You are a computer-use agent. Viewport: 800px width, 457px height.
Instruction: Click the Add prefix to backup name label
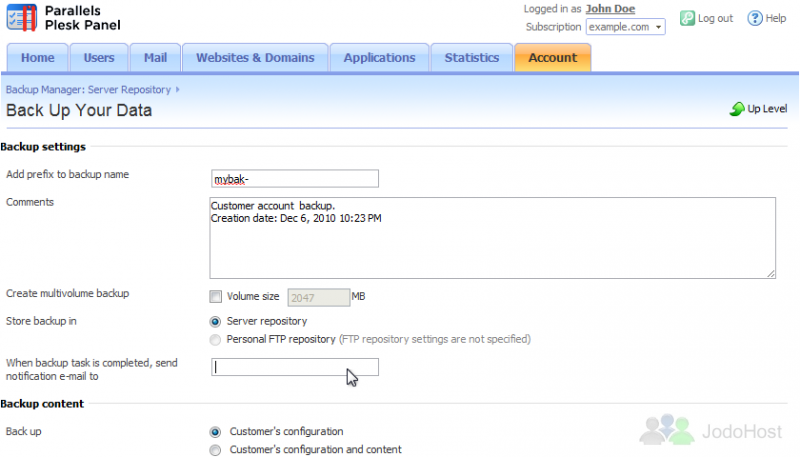click(67, 174)
